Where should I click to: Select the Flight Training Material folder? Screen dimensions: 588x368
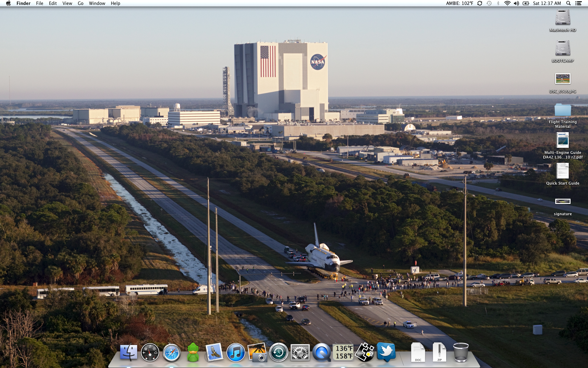tap(563, 110)
